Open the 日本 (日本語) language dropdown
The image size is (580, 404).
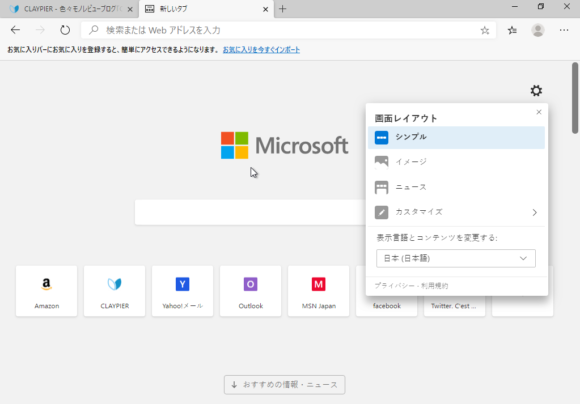click(456, 258)
